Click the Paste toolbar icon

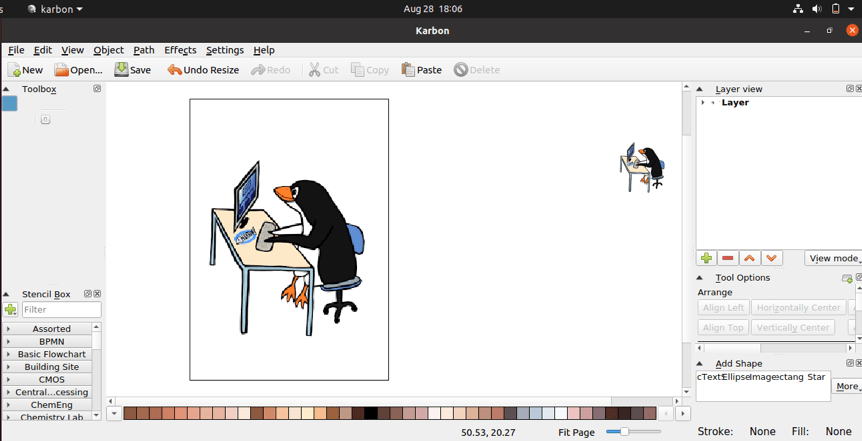pyautogui.click(x=408, y=70)
